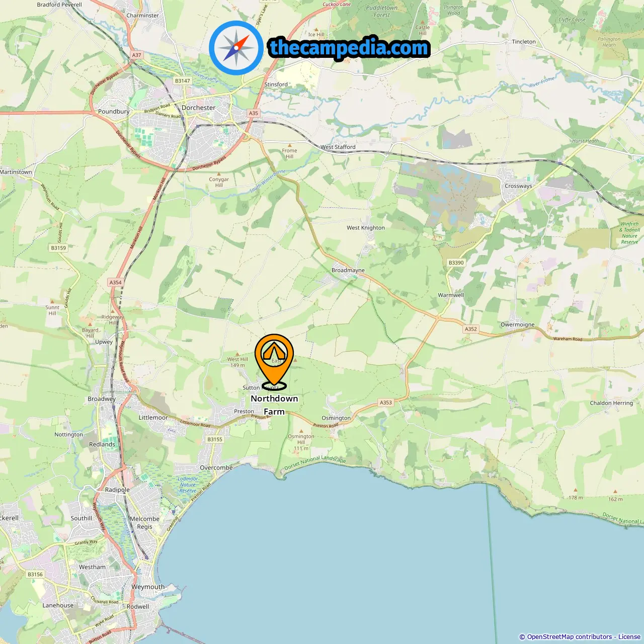This screenshot has height=644, width=644.
Task: Click the Broadmayne village label
Action: pyautogui.click(x=348, y=270)
